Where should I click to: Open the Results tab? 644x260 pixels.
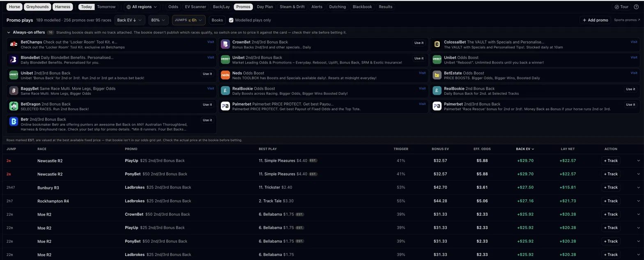tap(386, 7)
